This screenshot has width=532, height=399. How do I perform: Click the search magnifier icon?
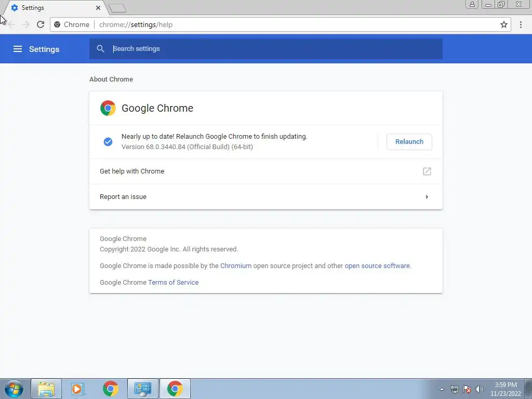point(100,49)
